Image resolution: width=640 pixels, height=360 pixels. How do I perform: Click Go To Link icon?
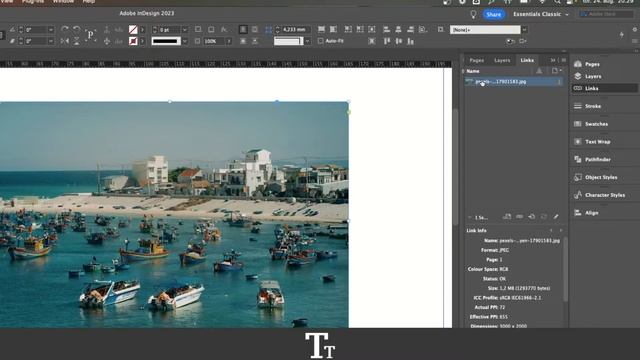pos(531,217)
